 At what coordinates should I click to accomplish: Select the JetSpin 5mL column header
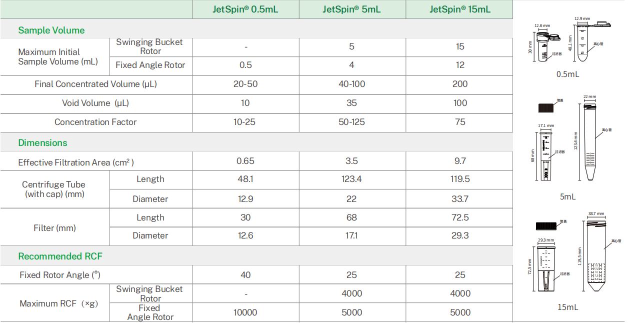(x=351, y=9)
